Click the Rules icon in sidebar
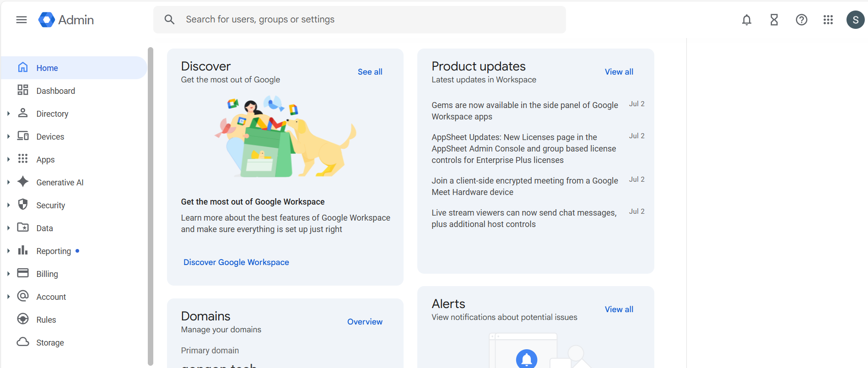The image size is (868, 368). pyautogui.click(x=23, y=319)
